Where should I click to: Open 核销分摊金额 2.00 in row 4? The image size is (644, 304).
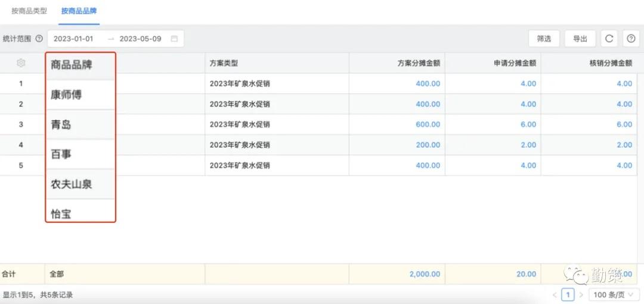pos(624,145)
